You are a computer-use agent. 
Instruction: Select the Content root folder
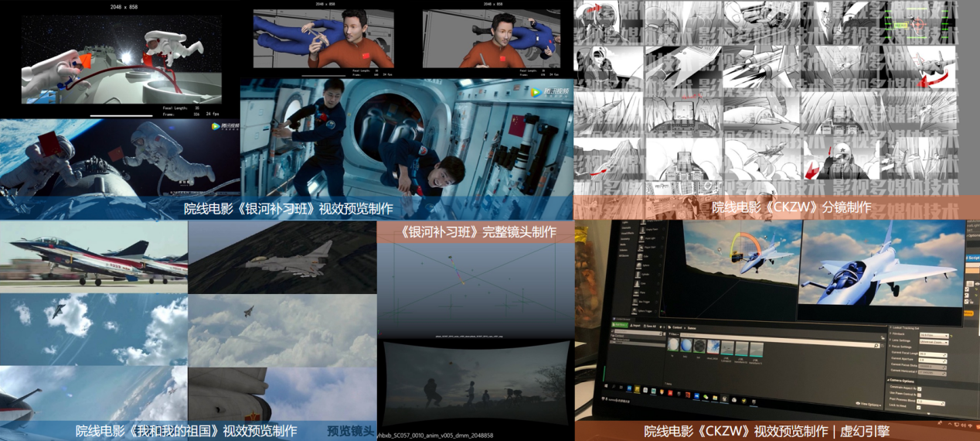tap(618, 336)
